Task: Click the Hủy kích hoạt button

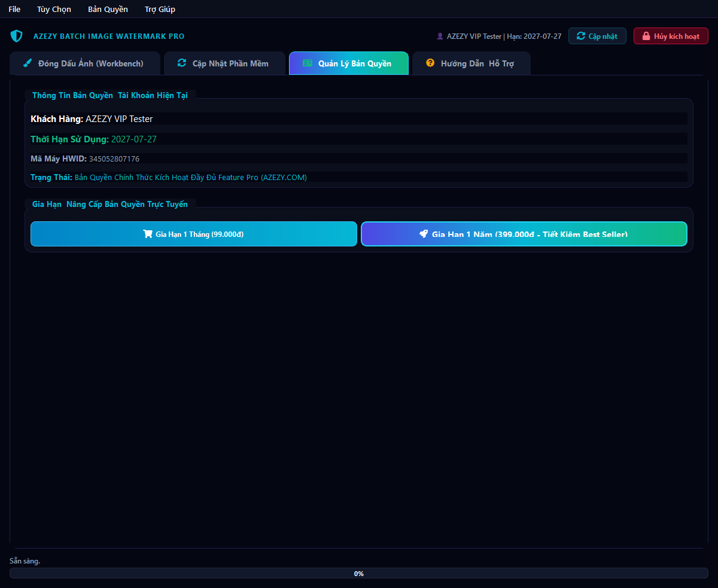Action: [671, 36]
